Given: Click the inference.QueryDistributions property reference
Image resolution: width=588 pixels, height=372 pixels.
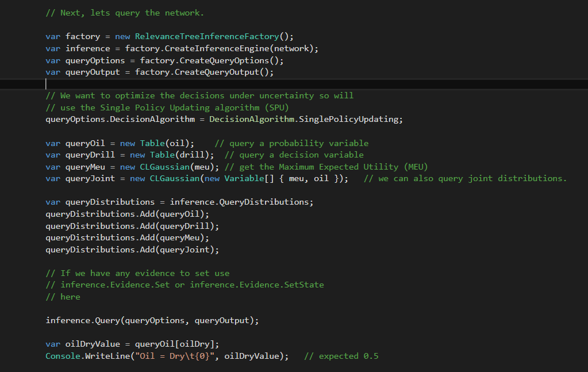Looking at the screenshot, I should pyautogui.click(x=241, y=202).
